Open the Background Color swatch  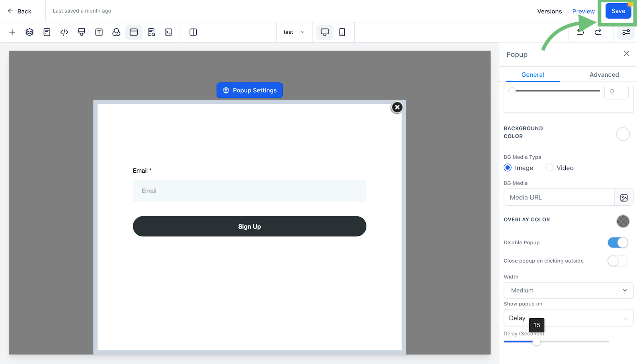pyautogui.click(x=623, y=134)
